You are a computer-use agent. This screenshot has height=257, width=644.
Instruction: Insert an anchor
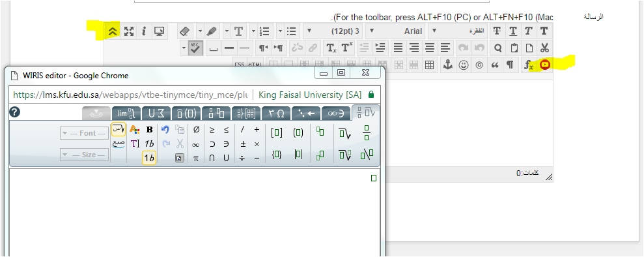tap(448, 65)
